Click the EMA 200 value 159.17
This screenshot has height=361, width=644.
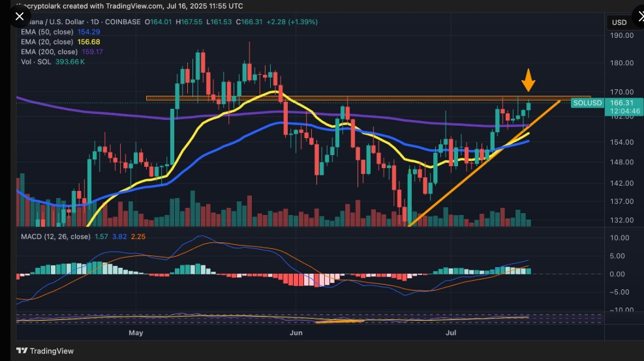(x=93, y=51)
